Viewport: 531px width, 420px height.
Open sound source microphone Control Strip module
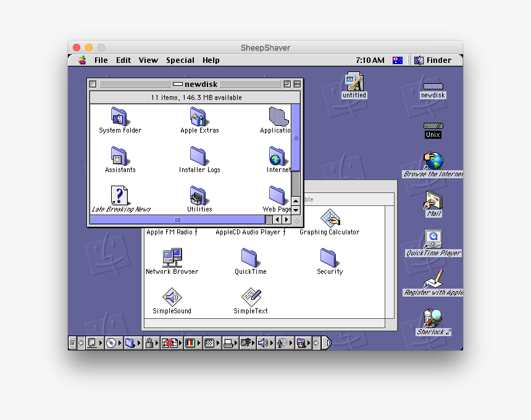(x=285, y=344)
